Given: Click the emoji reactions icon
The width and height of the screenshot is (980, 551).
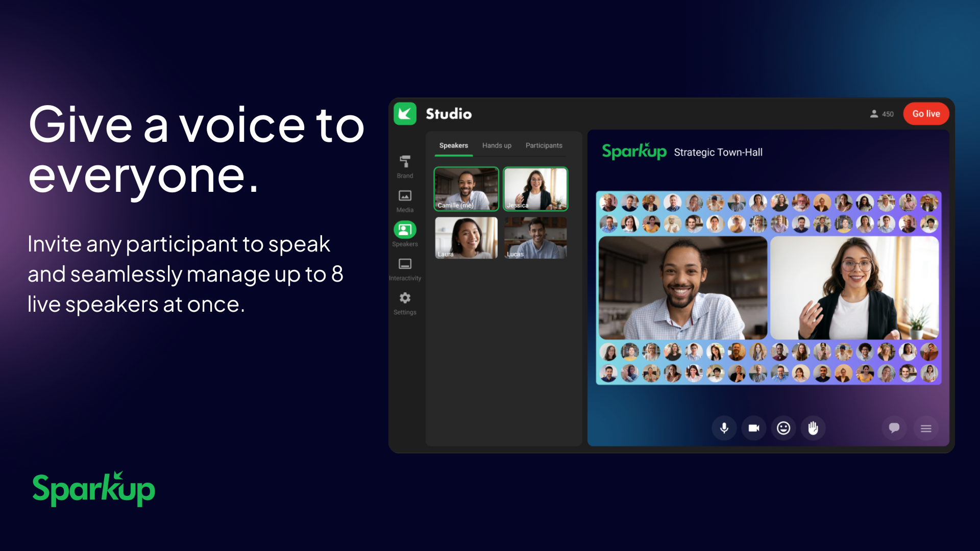Looking at the screenshot, I should click(783, 428).
